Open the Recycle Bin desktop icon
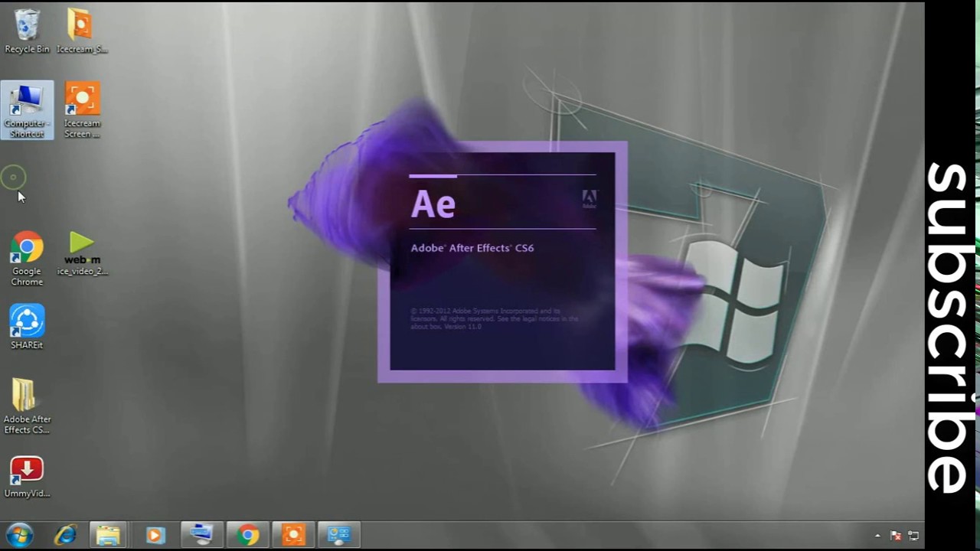 (27, 31)
